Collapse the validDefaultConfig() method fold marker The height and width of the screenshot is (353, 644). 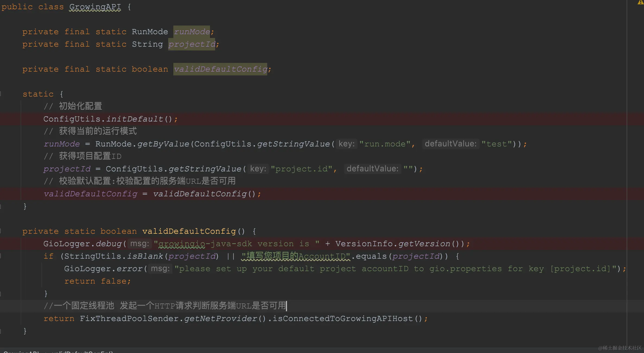point(1,231)
